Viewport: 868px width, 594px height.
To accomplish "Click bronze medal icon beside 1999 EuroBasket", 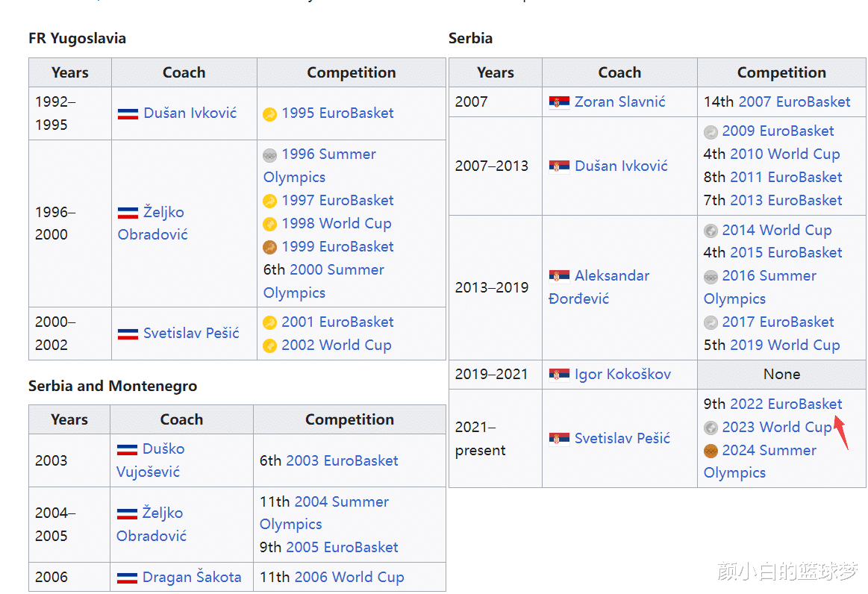I will 270,247.
